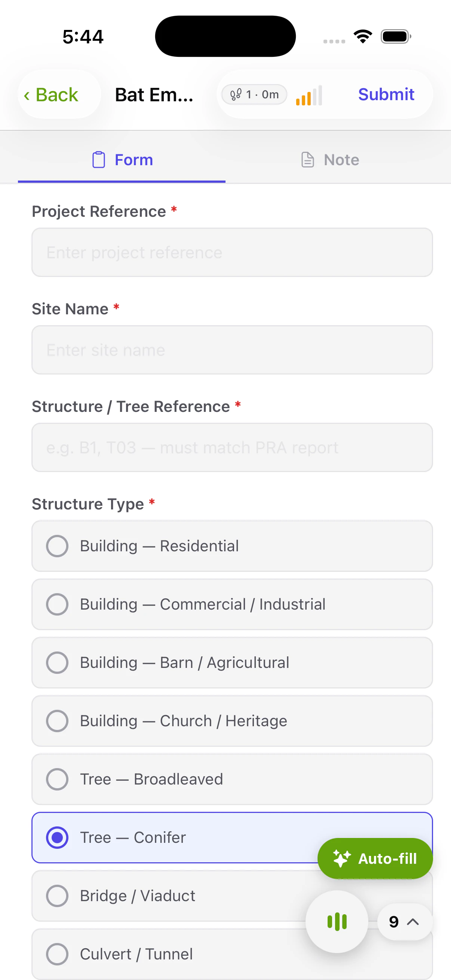The width and height of the screenshot is (451, 980).
Task: Submit the Bat Emergence form
Action: click(x=386, y=94)
